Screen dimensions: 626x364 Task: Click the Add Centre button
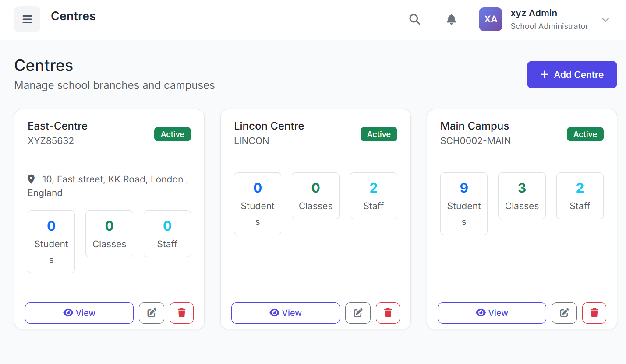572,75
